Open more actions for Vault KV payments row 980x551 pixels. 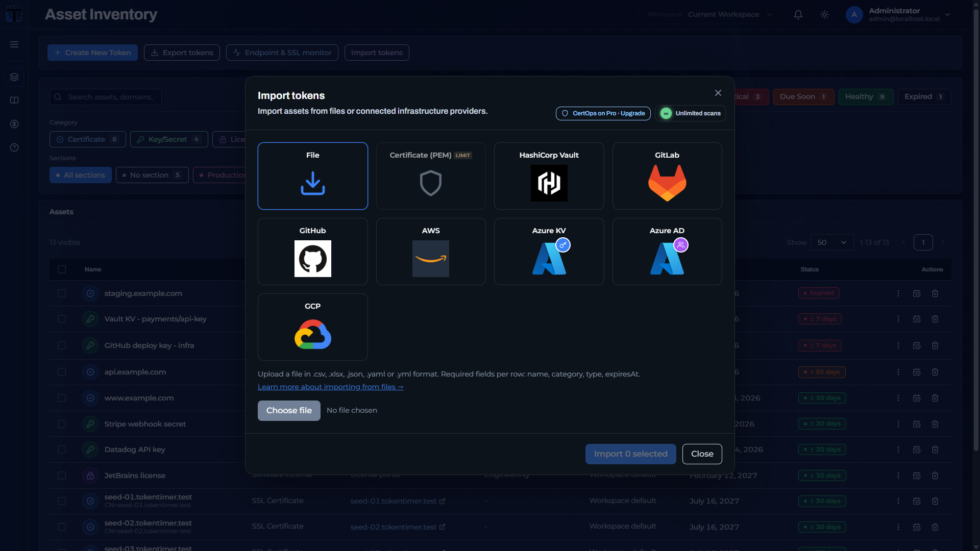[898, 319]
